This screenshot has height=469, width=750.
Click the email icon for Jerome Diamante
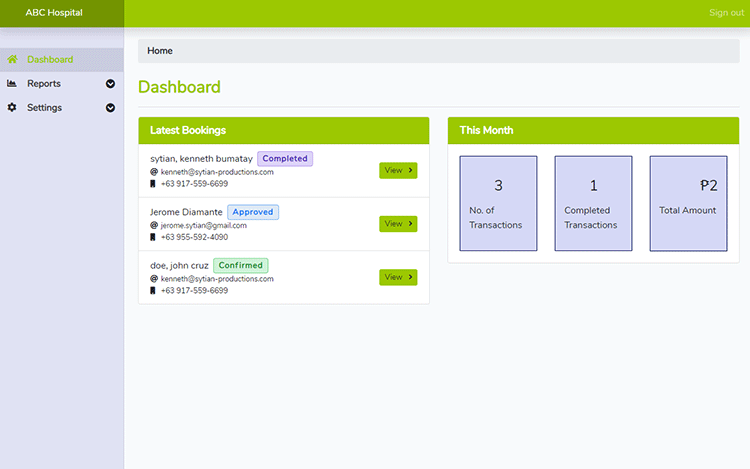coord(154,226)
